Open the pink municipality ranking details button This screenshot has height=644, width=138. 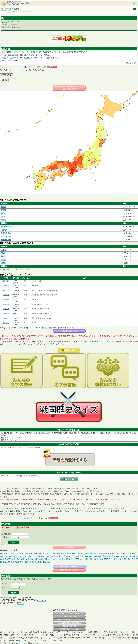(69, 88)
